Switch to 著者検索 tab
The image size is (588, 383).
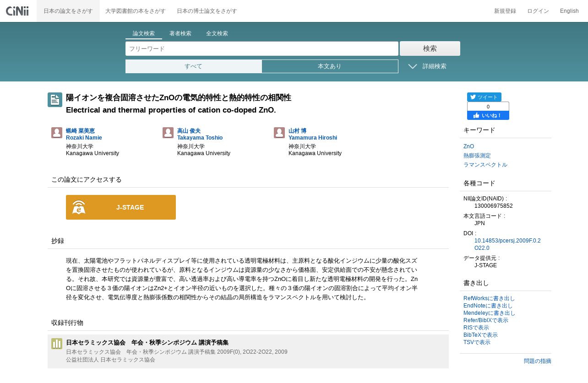pyautogui.click(x=180, y=33)
